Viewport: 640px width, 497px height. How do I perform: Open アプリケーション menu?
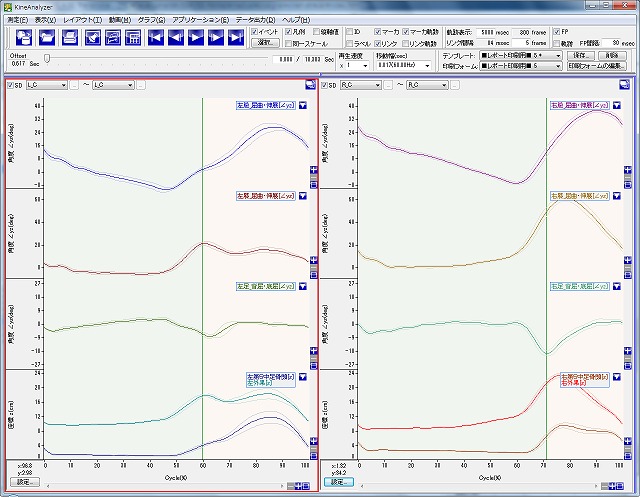tap(200, 20)
